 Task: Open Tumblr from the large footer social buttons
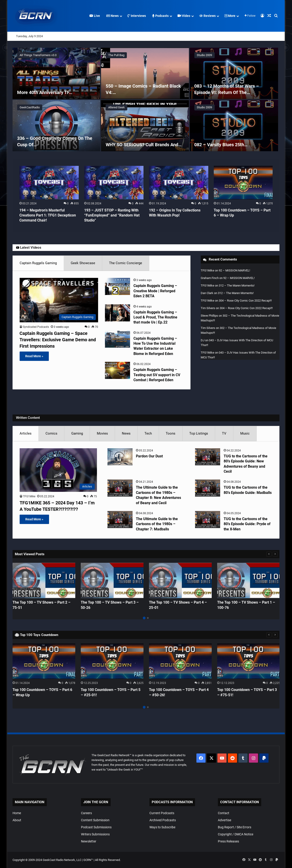[x=243, y=758]
